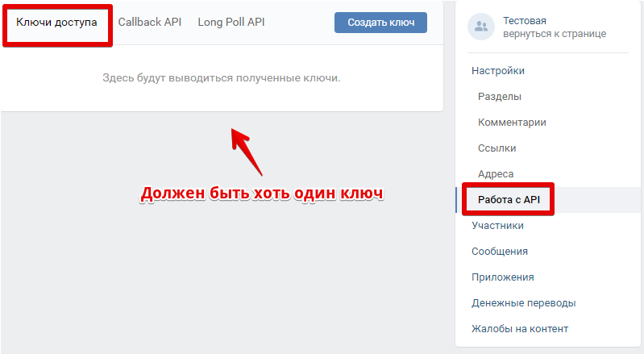The height and width of the screenshot is (354, 644).
Task: Open the Тестовая group name link
Action: click(x=525, y=20)
